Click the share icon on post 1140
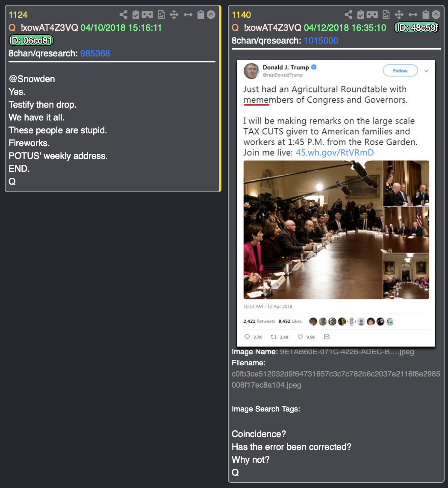The height and width of the screenshot is (488, 448). 348,15
